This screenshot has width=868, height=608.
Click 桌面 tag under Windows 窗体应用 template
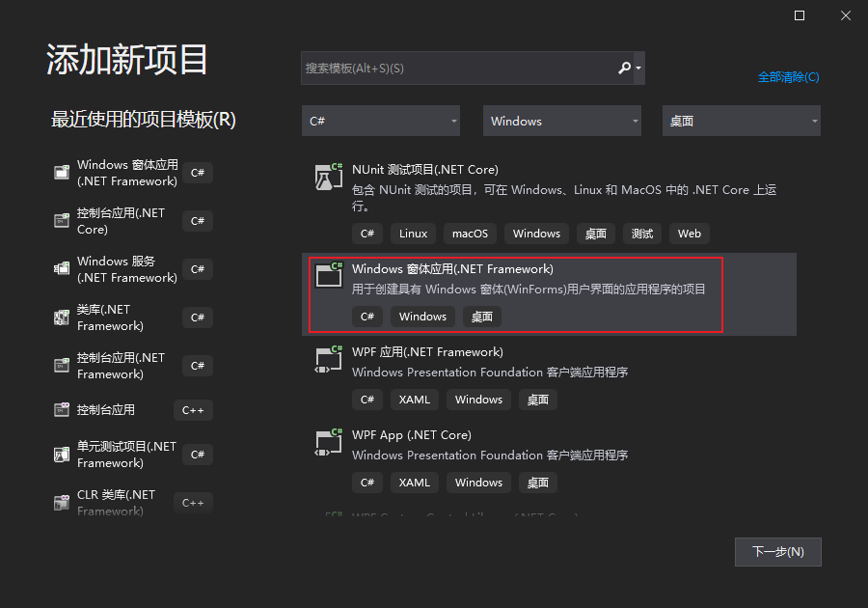(481, 317)
